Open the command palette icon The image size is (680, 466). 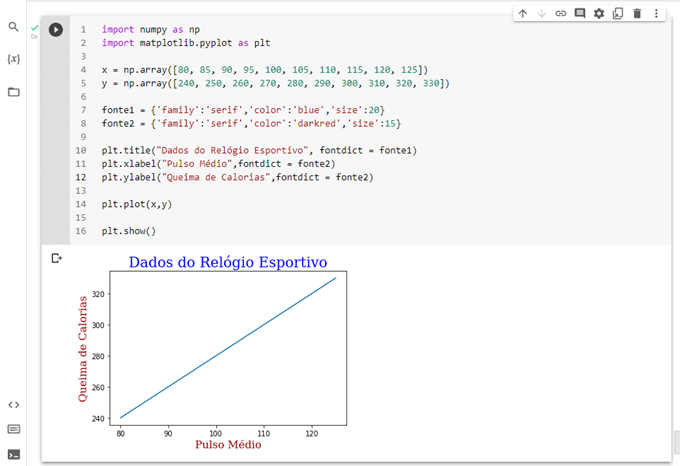click(14, 430)
